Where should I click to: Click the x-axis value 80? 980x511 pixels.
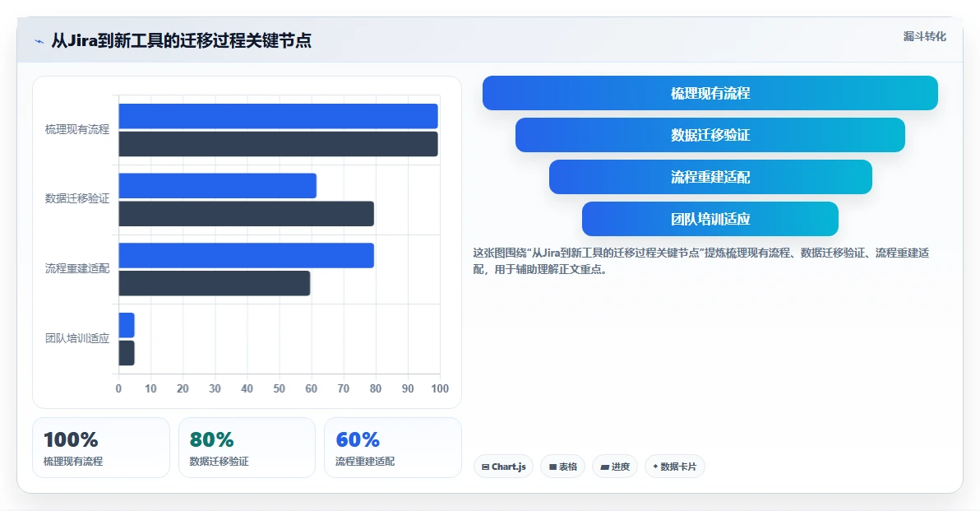point(375,388)
